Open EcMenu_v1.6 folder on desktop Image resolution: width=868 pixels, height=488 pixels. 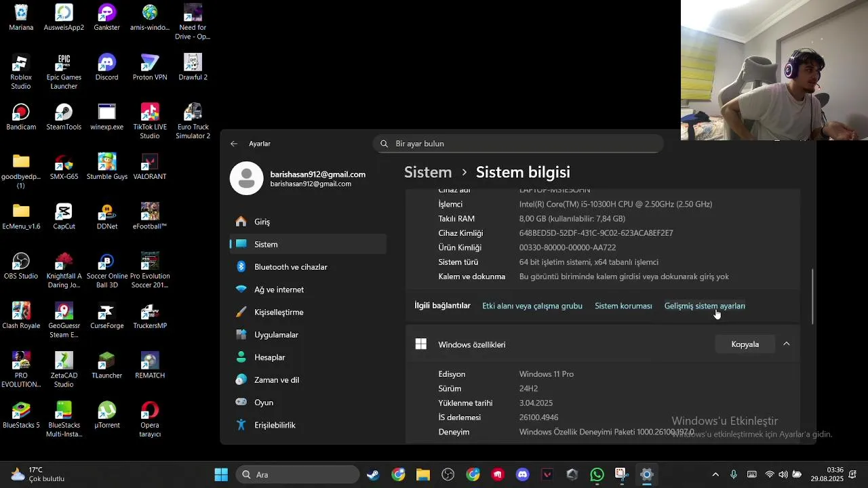pos(21,217)
